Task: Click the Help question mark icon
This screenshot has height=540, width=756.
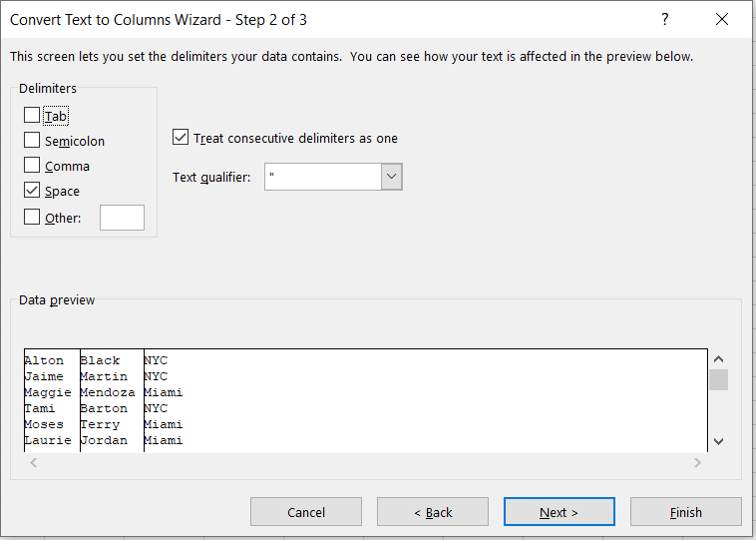Action: 665,20
